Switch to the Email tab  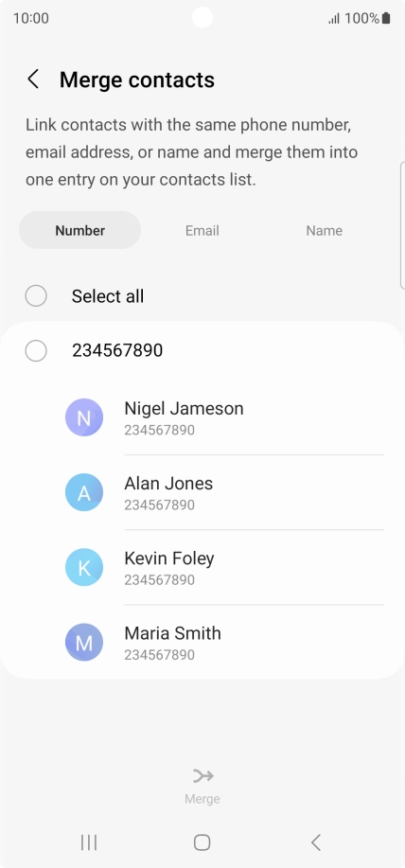tap(202, 230)
